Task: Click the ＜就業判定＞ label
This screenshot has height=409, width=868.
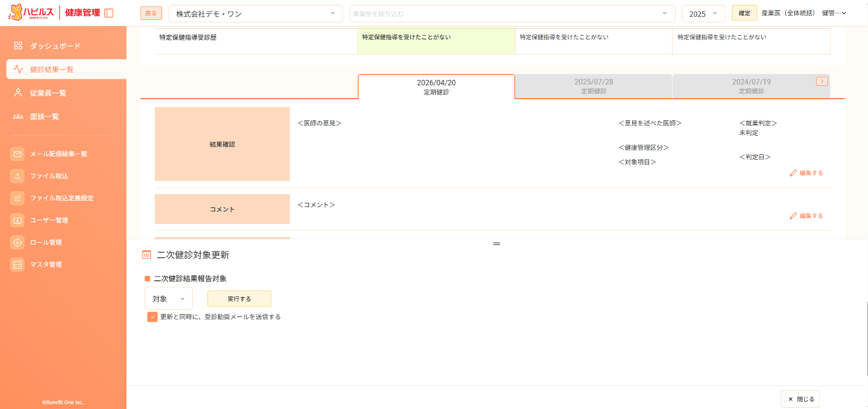Action: click(x=758, y=123)
